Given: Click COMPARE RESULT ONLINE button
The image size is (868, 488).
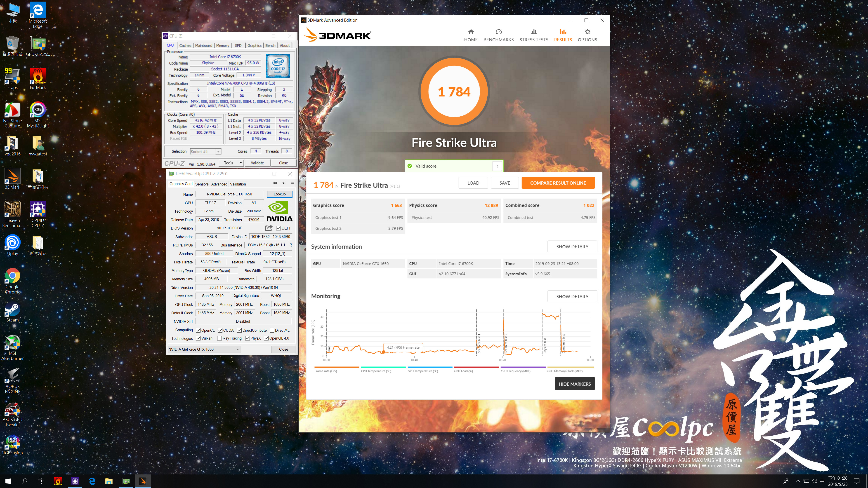Looking at the screenshot, I should [558, 183].
